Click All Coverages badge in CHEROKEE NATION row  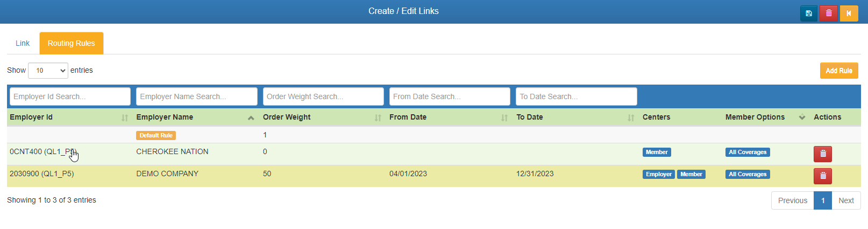748,152
